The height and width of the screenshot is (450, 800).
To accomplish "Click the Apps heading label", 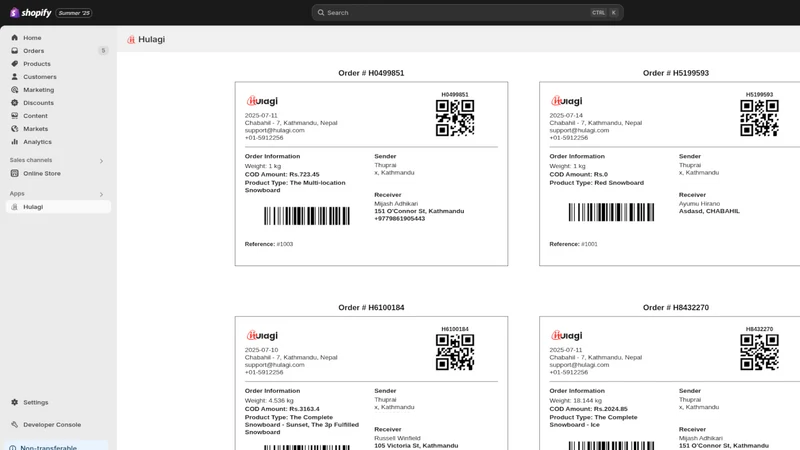I will pos(17,193).
